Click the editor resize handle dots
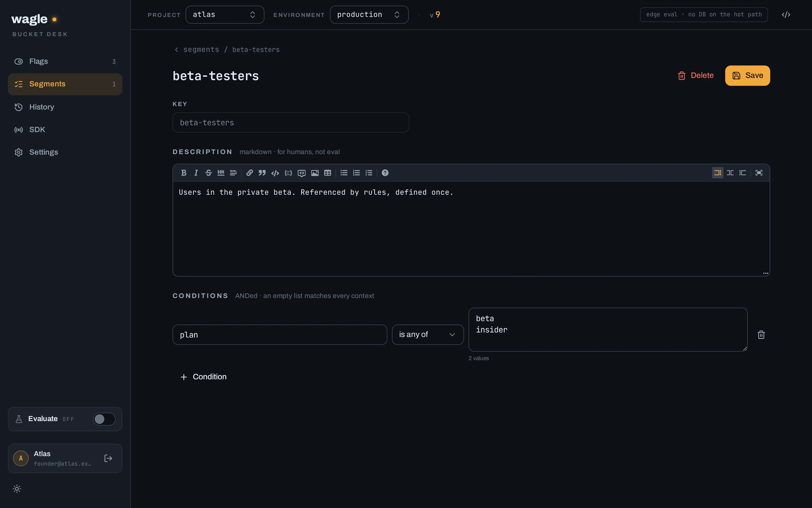812x508 pixels. [x=765, y=273]
